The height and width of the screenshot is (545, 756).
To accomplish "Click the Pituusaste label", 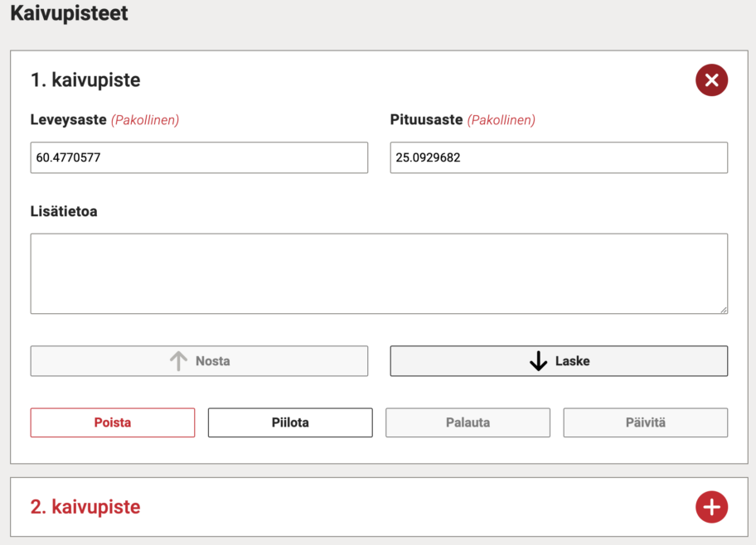I will click(x=426, y=119).
